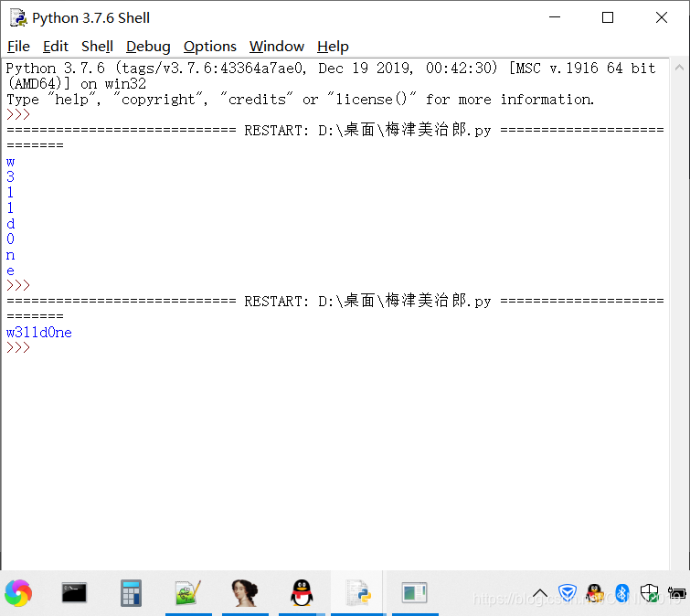Click the output letter 'w'
Screen dimensions: 690x616
coord(11,162)
